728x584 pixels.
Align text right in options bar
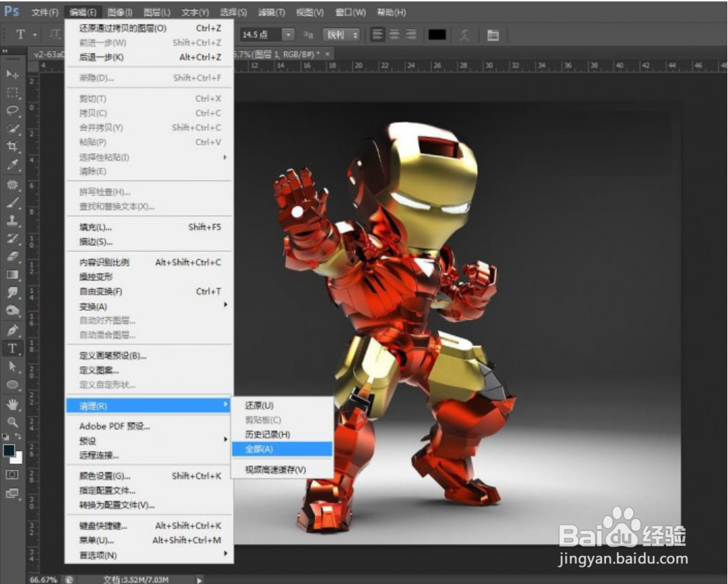pyautogui.click(x=411, y=34)
